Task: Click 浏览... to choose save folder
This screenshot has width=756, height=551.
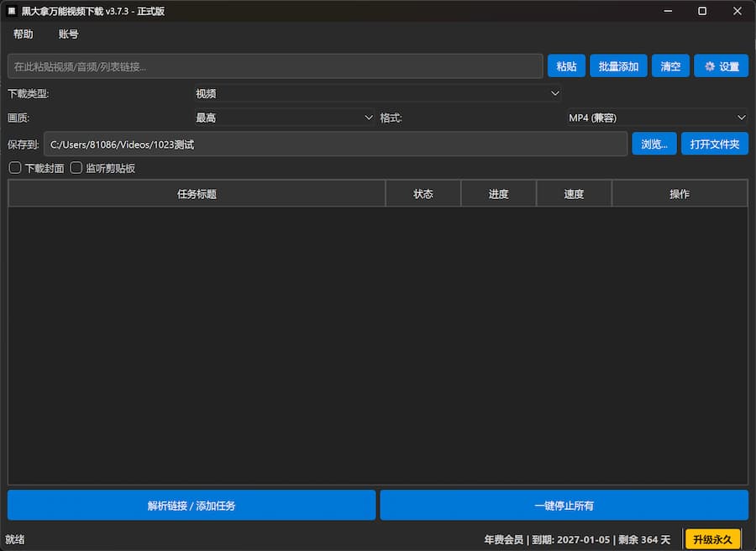Action: tap(654, 144)
